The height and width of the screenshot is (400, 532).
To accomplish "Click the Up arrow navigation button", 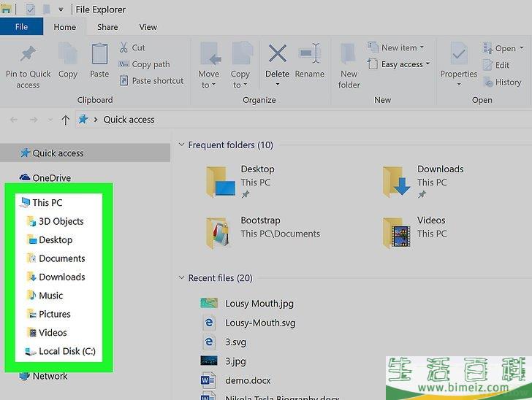I will [66, 120].
